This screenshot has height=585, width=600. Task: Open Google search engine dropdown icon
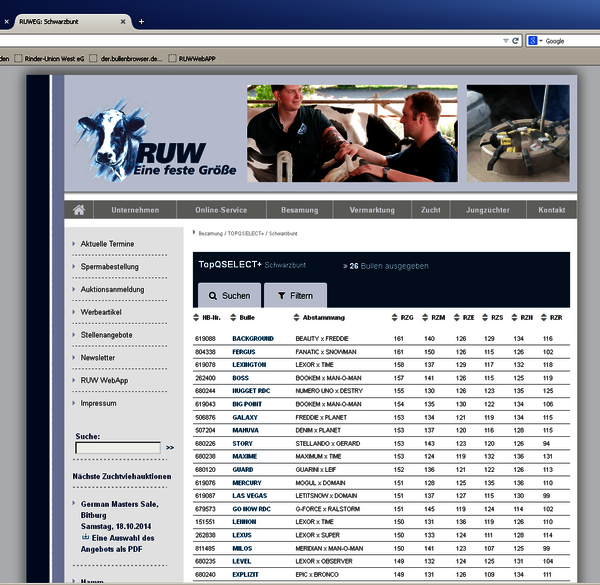click(535, 41)
